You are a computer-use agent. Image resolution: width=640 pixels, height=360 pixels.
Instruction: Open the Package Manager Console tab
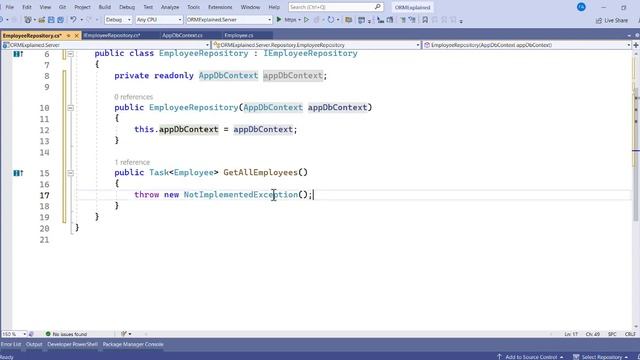(133, 344)
